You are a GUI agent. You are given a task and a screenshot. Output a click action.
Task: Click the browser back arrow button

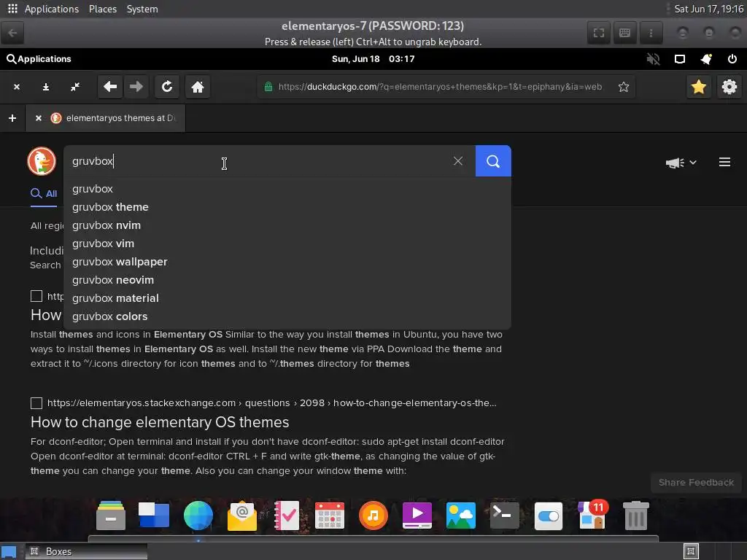[x=110, y=87]
